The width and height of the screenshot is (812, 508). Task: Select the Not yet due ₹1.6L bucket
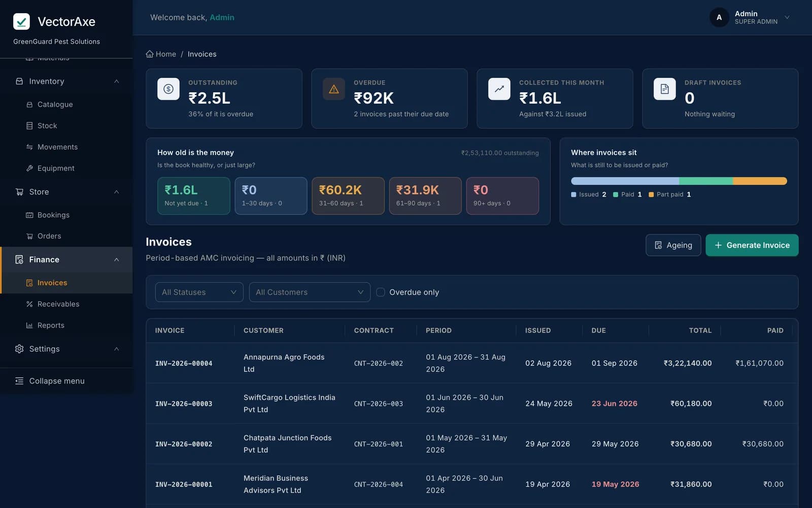(x=194, y=196)
